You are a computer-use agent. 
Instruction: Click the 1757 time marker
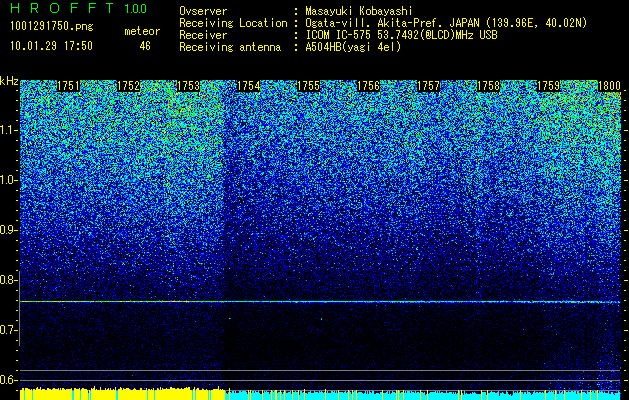(x=428, y=86)
